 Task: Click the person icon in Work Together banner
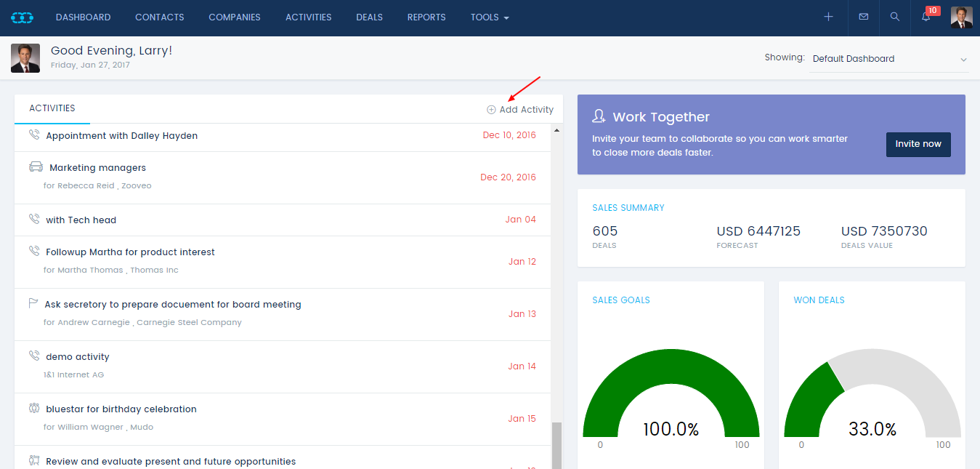click(x=599, y=116)
